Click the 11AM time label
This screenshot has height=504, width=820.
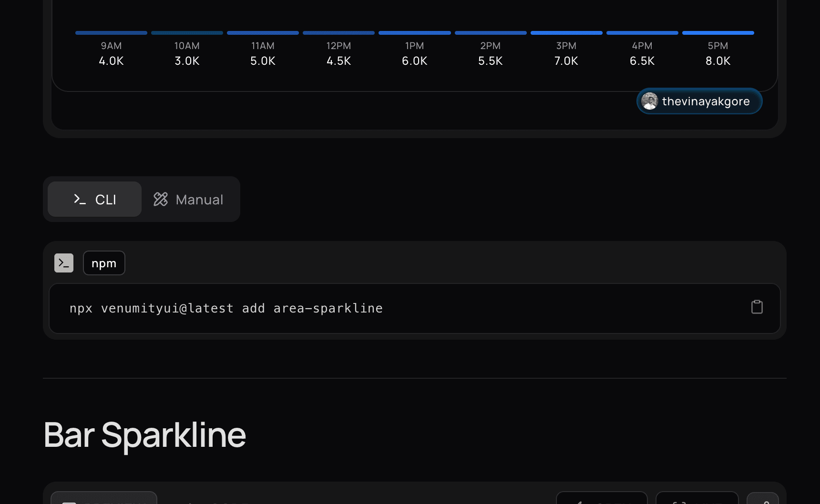[263, 46]
